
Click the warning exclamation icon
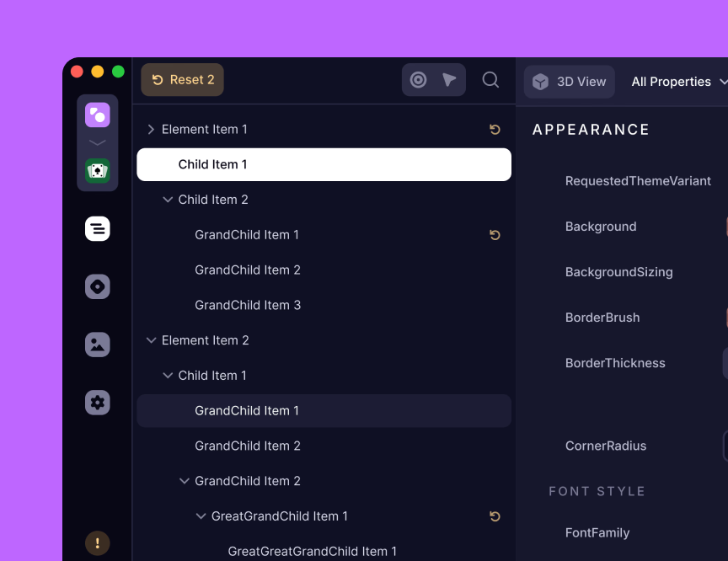pos(98,543)
